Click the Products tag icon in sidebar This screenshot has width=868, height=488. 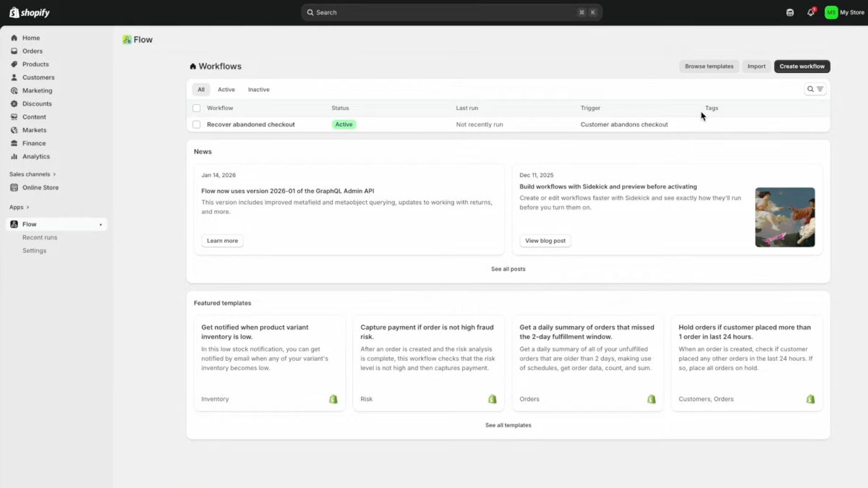click(x=14, y=64)
